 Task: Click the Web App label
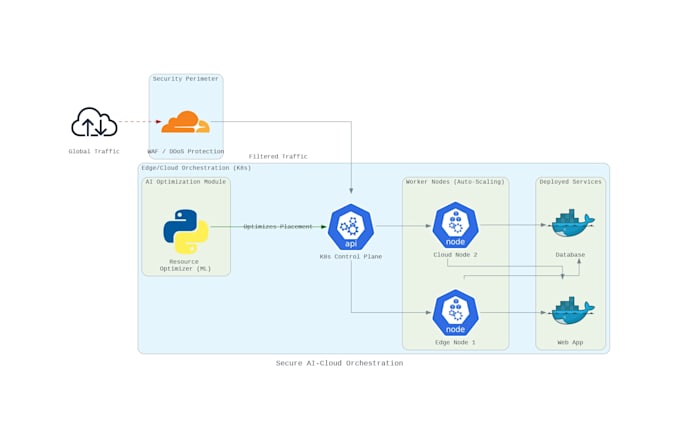(x=570, y=342)
